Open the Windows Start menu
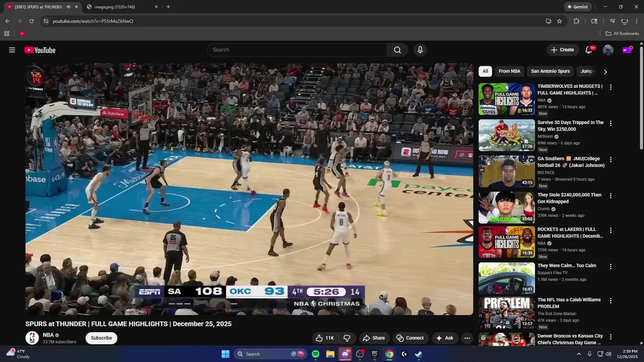 225,354
